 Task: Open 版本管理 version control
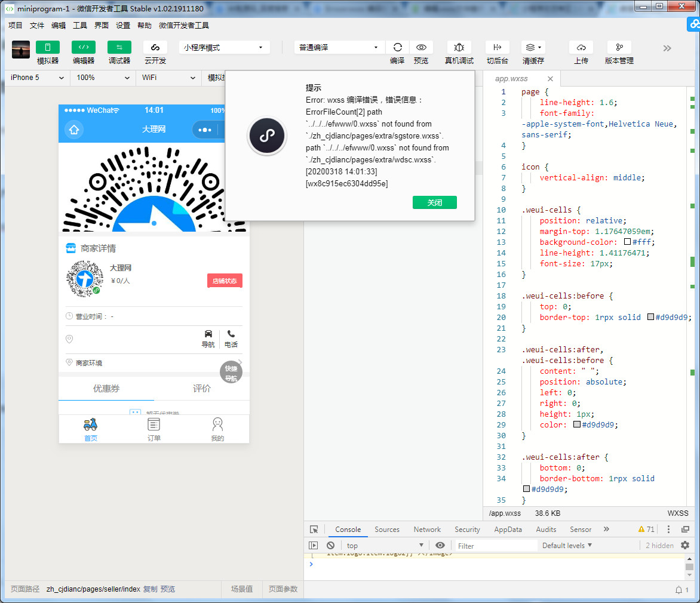(x=619, y=47)
